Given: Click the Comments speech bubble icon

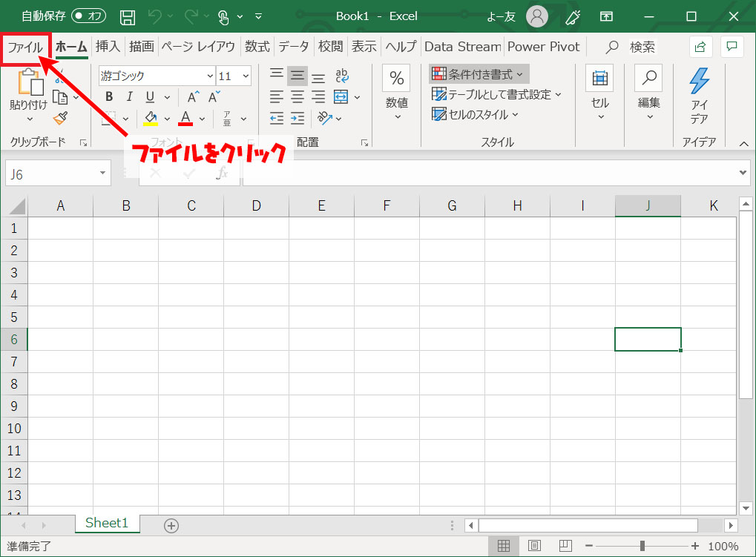Looking at the screenshot, I should click(x=732, y=46).
